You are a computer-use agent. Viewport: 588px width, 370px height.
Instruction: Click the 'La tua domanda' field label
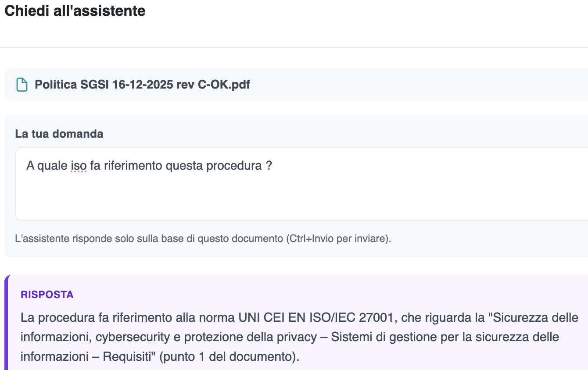[x=59, y=134]
